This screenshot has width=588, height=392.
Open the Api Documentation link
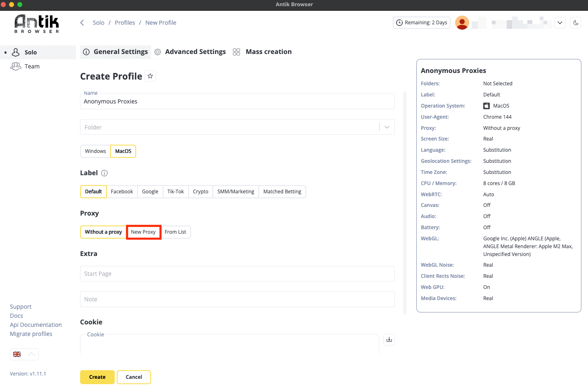pos(36,325)
